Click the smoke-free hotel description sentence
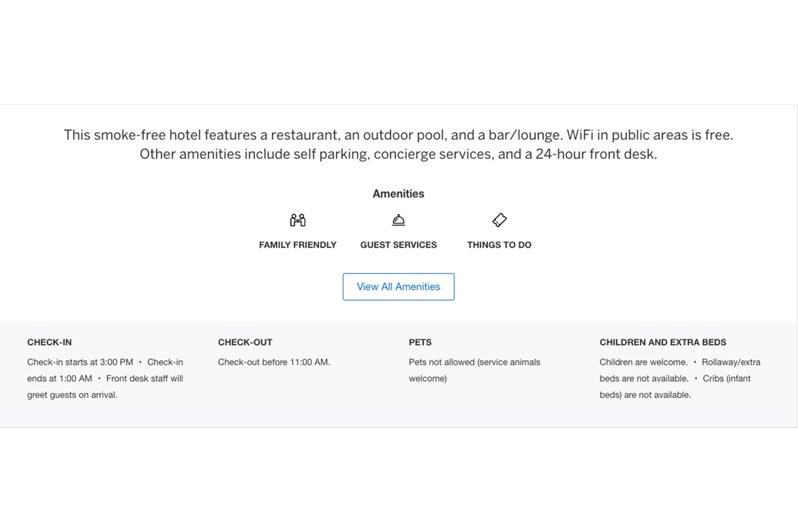Image resolution: width=798 pixels, height=532 pixels. (x=399, y=135)
